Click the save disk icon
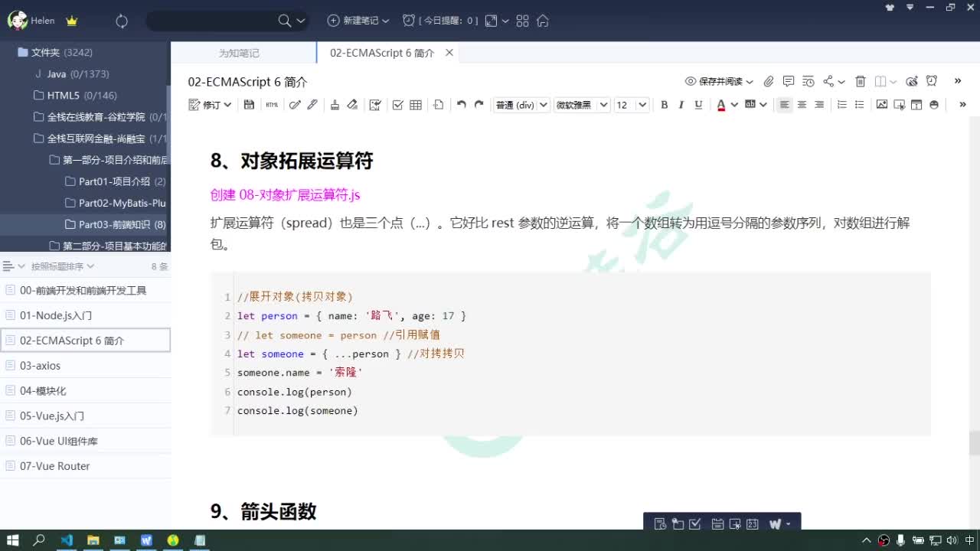This screenshot has height=551, width=980. pos(249,105)
